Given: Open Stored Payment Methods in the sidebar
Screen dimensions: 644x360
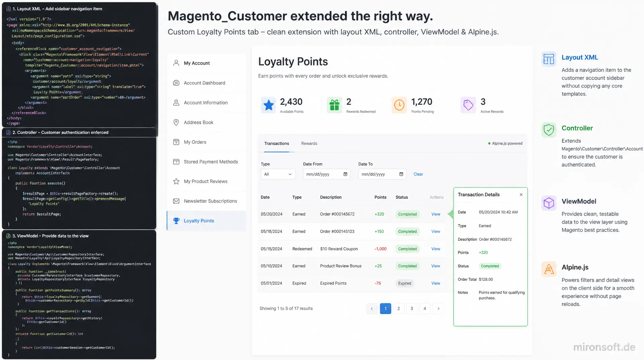Looking at the screenshot, I should [x=206, y=162].
